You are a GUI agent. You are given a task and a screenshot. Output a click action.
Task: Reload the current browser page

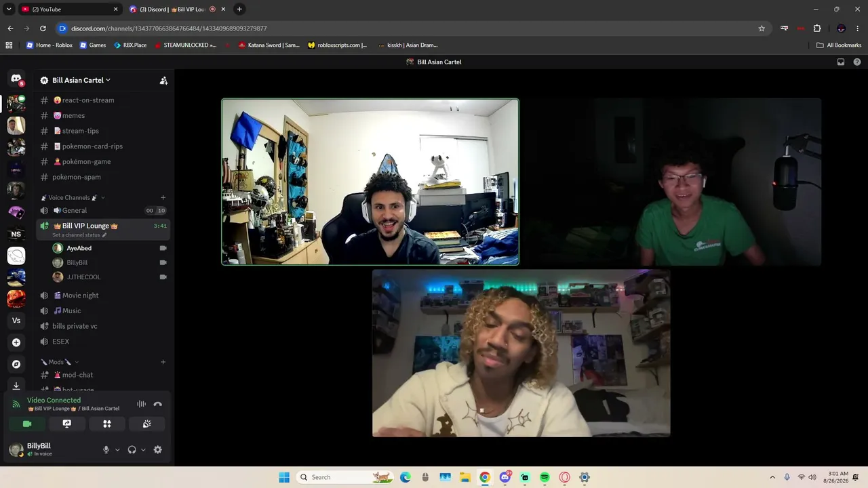click(43, 28)
